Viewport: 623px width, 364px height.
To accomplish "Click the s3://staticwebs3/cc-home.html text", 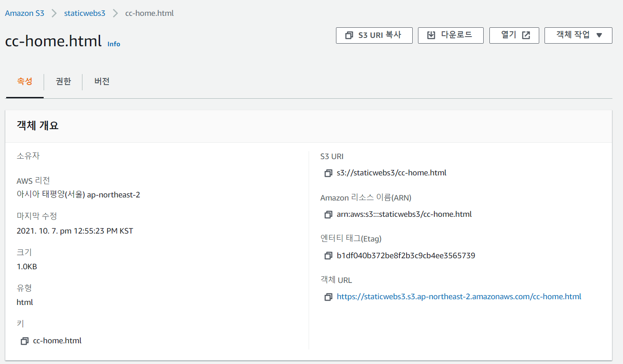I will (392, 173).
